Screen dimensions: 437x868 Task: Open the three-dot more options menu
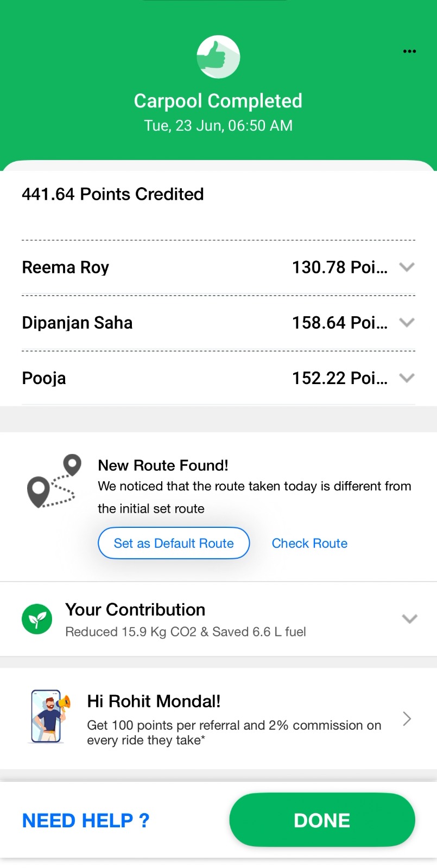click(409, 52)
